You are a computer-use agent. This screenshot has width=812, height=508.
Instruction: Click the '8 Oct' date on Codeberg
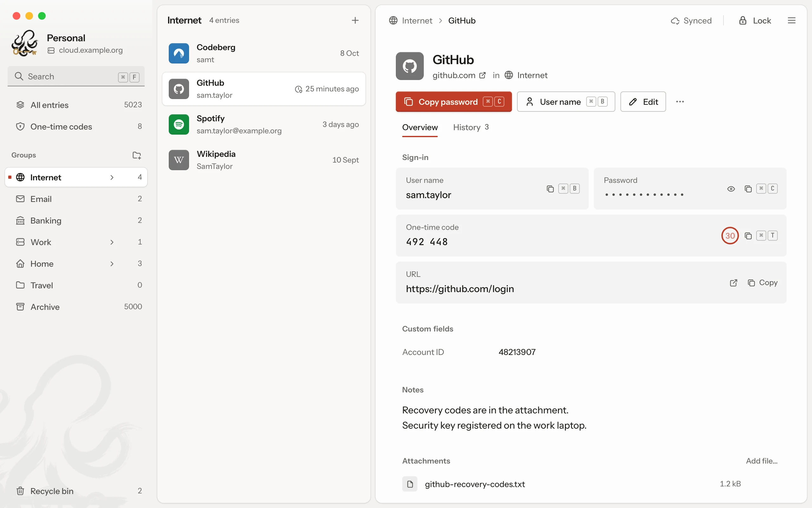[349, 53]
